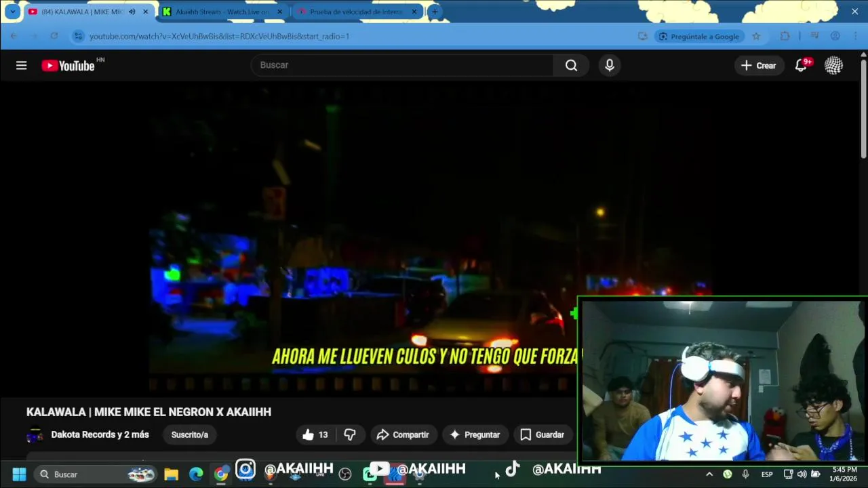Open the YouTube account avatar menu

pos(833,65)
